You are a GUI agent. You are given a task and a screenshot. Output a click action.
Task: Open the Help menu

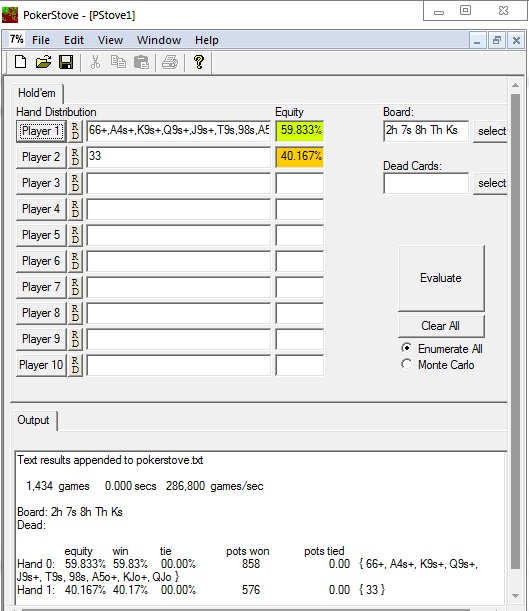click(206, 40)
